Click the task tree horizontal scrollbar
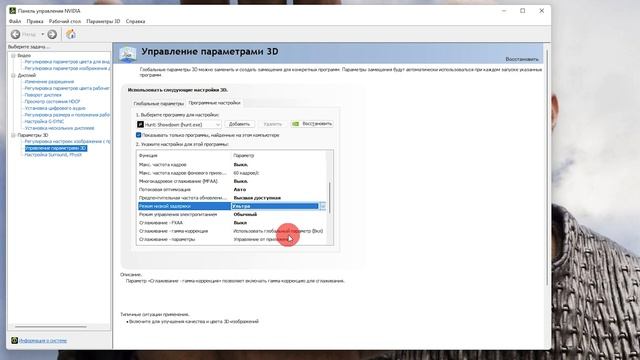Screen dimensions: 640x360 coord(51,327)
